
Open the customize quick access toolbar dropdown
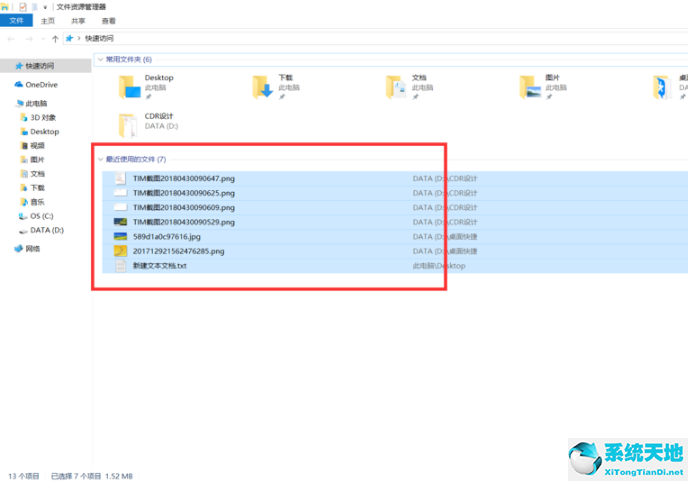pyautogui.click(x=45, y=7)
